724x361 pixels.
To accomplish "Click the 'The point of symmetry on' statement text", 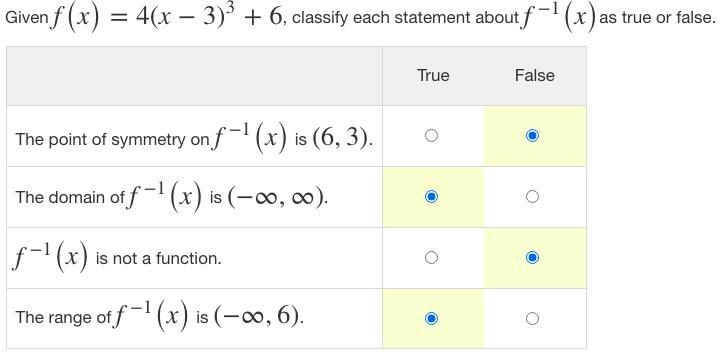I will [x=112, y=139].
